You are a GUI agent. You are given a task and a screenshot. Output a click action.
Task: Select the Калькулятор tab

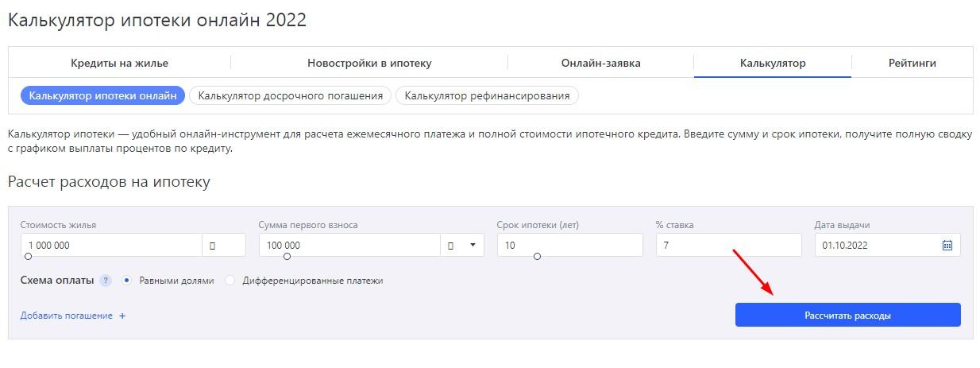pos(773,63)
